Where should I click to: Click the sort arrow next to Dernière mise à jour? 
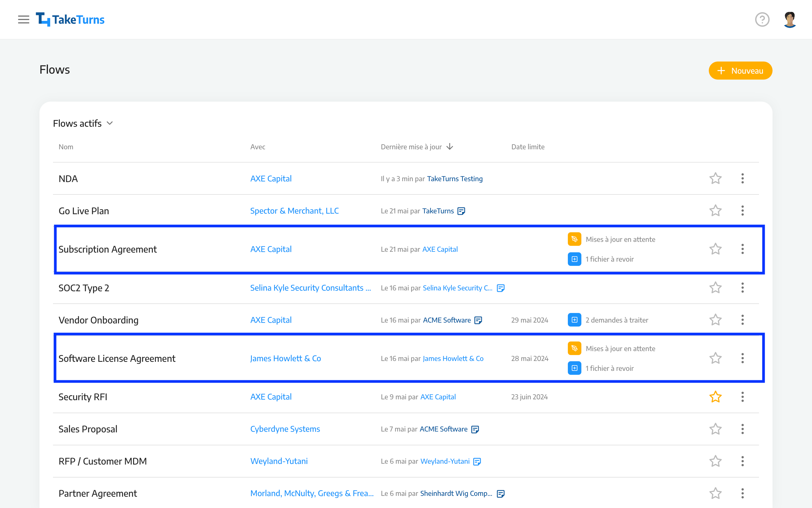[x=450, y=147]
